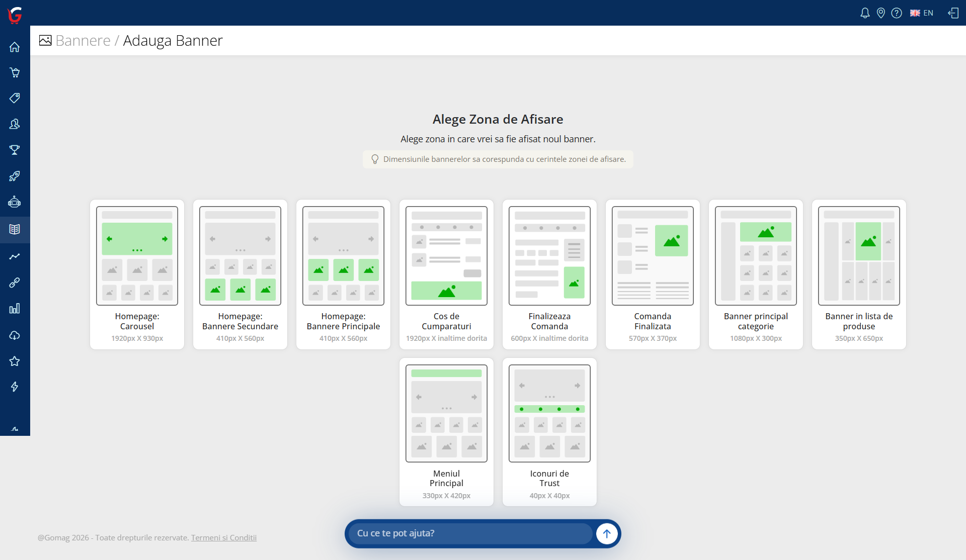Viewport: 966px width, 560px height.
Task: Click the location pin icon in header
Action: point(880,13)
